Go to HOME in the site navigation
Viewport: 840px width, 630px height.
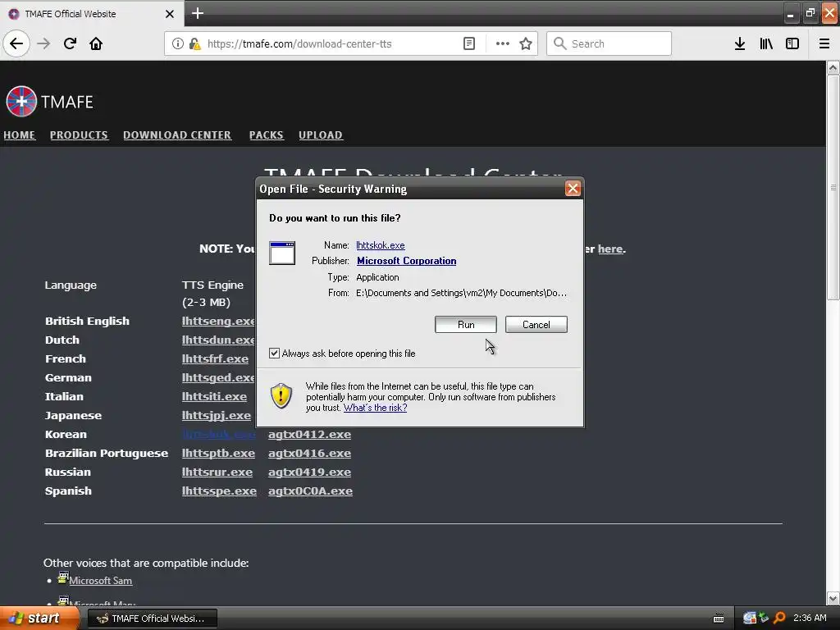(x=20, y=135)
